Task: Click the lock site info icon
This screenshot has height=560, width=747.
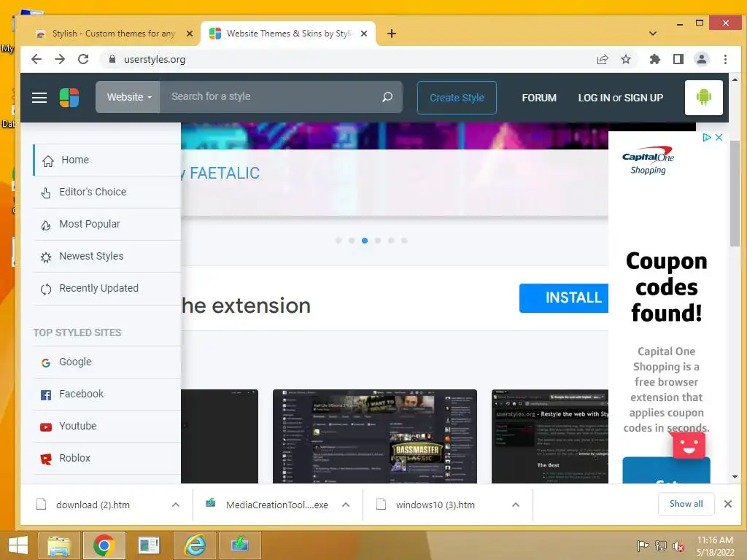Action: coord(112,59)
